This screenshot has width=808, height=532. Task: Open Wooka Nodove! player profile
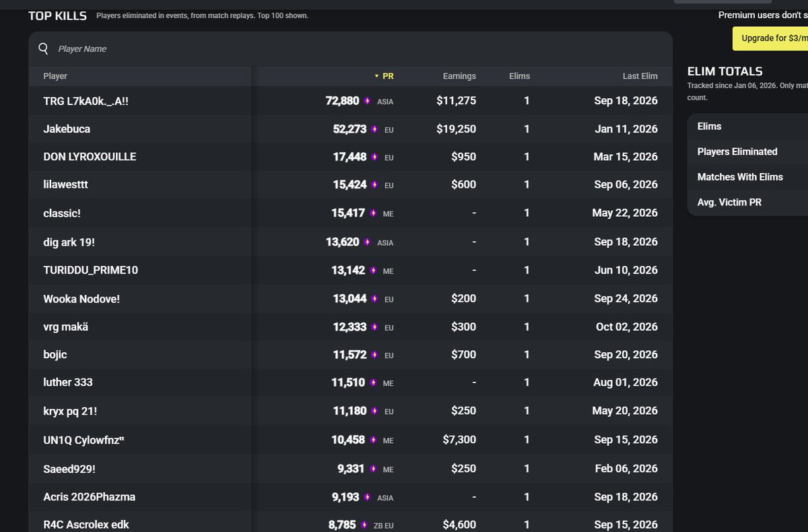[81, 298]
